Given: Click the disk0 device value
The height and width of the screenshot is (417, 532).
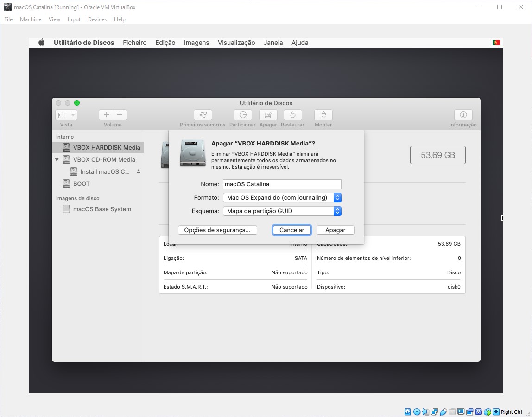Looking at the screenshot, I should [454, 287].
